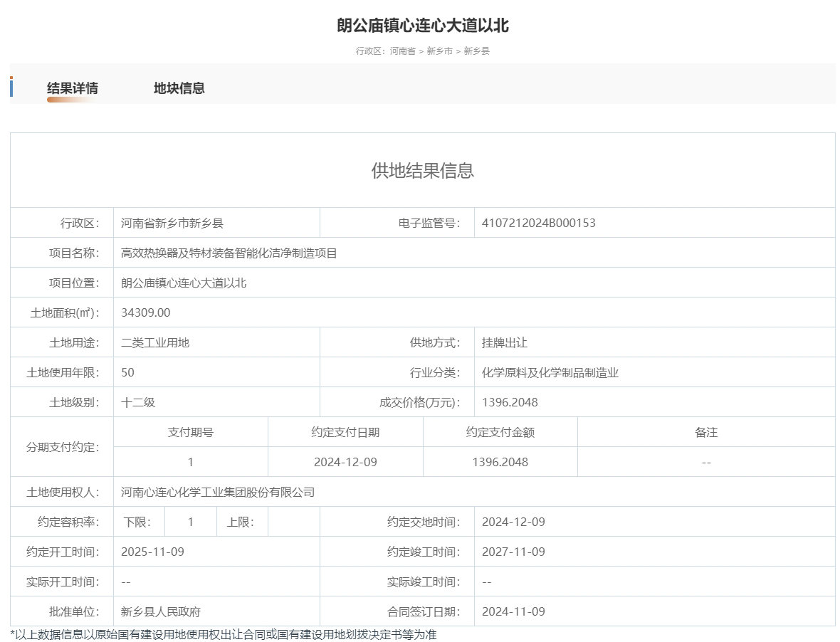
Task: Click the 项目名称 label
Action: [74, 253]
